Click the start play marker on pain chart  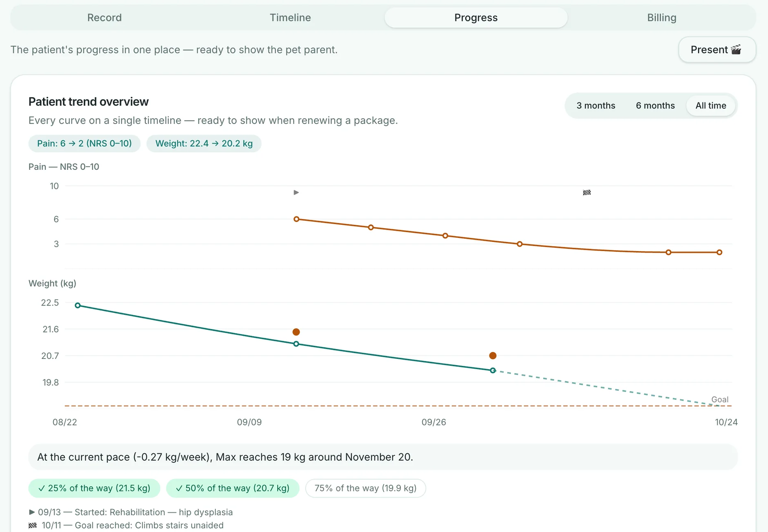296,192
